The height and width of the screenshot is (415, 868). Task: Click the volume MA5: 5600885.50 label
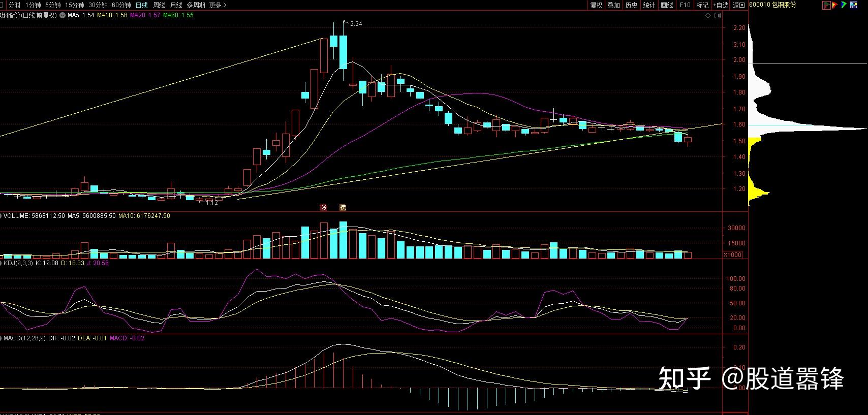point(91,216)
